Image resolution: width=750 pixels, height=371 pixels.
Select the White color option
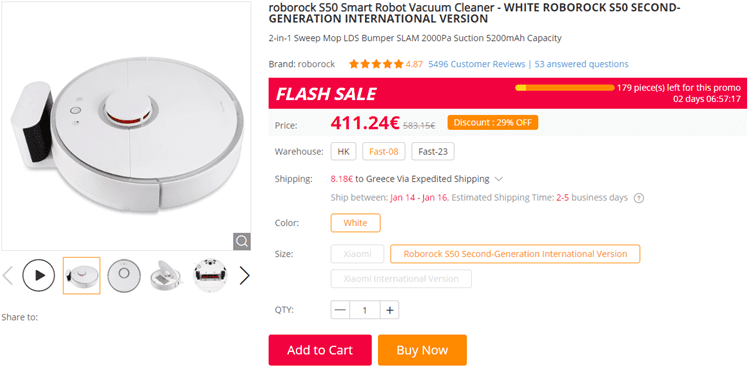pyautogui.click(x=355, y=223)
